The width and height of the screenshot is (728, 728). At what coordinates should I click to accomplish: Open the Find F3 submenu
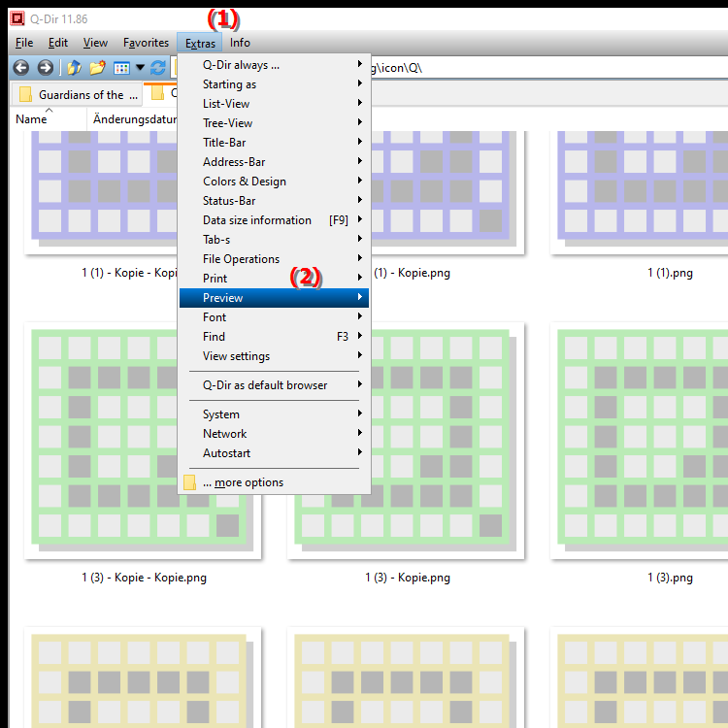pyautogui.click(x=274, y=337)
